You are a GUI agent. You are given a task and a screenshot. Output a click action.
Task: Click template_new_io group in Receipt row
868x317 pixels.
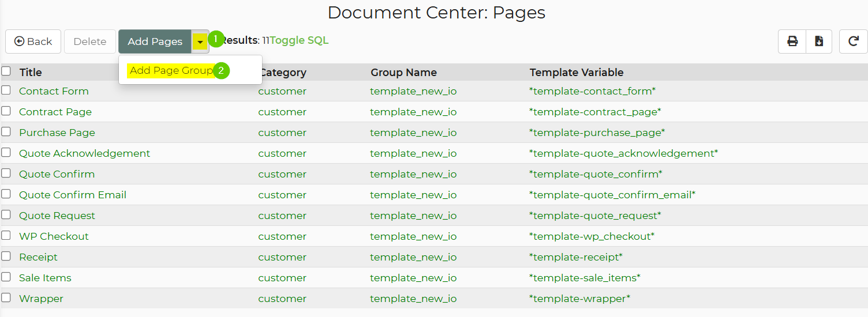pyautogui.click(x=413, y=257)
